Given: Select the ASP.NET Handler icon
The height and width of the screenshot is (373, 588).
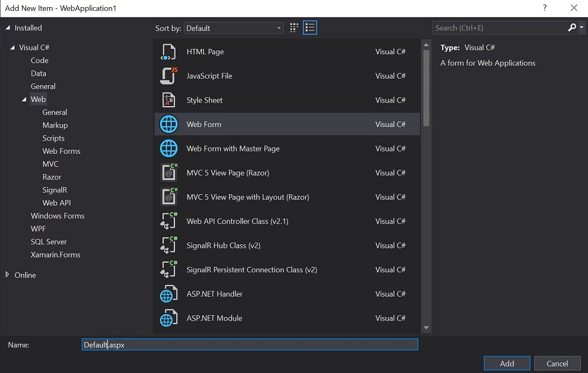Looking at the screenshot, I should click(x=169, y=294).
